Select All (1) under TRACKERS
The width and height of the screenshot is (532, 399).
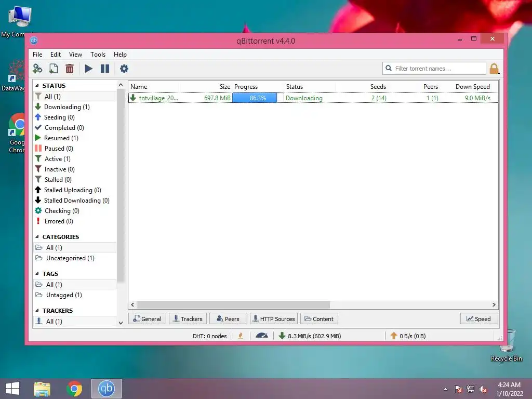pyautogui.click(x=75, y=321)
